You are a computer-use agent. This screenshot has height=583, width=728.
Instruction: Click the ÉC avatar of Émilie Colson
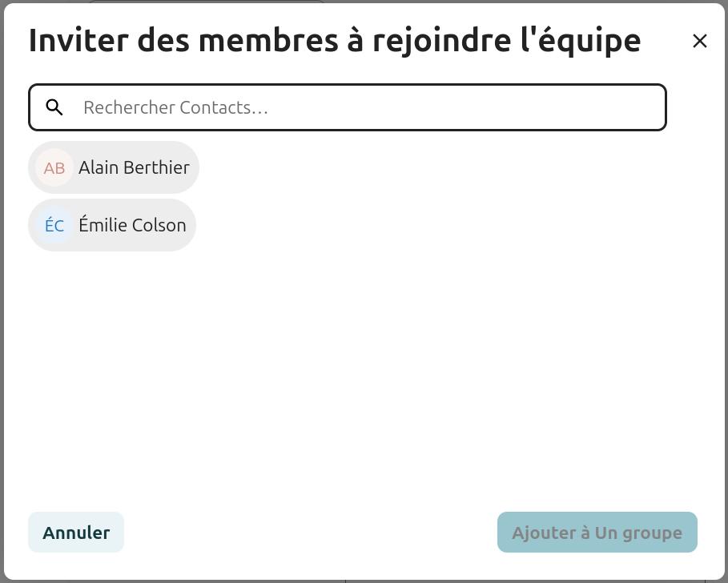54,225
